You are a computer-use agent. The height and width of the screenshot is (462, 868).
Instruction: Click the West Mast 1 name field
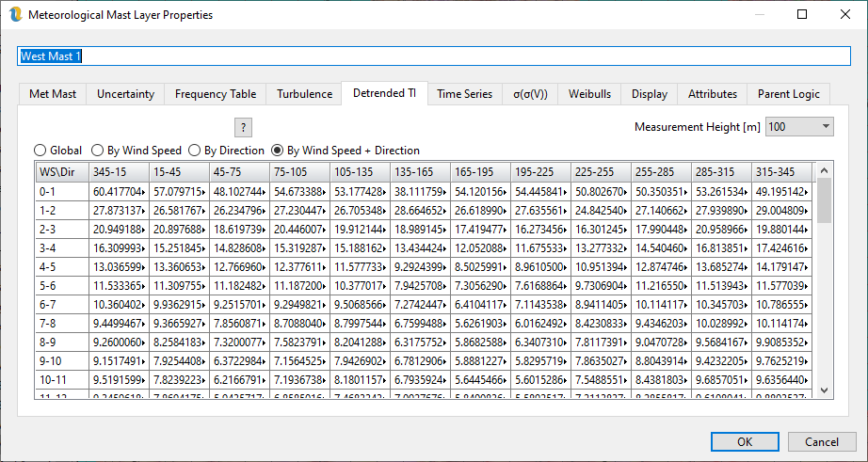point(433,56)
